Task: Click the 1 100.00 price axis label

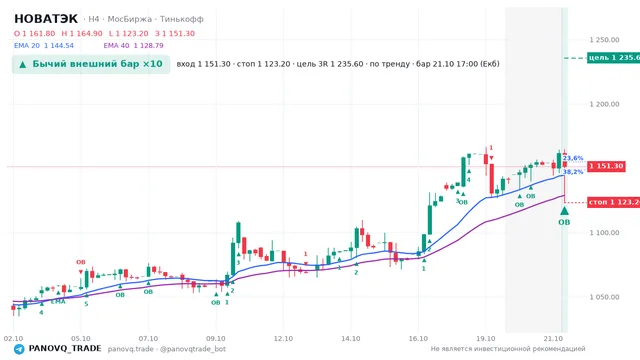Action: click(x=604, y=233)
